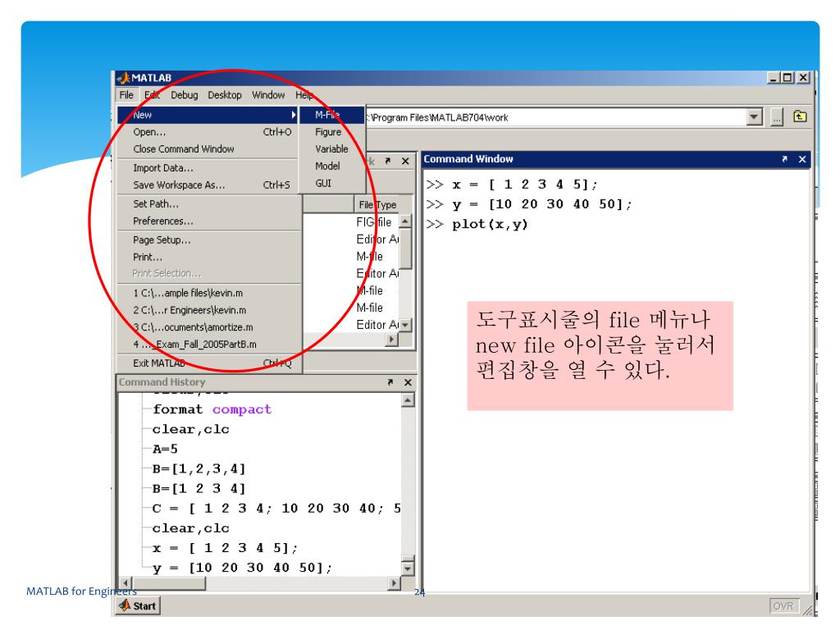Screen dimensions: 840x630
Task: Click 'C = [ 1 2 3 4; 10 20 30 40; 5' history entry
Action: coord(276,509)
